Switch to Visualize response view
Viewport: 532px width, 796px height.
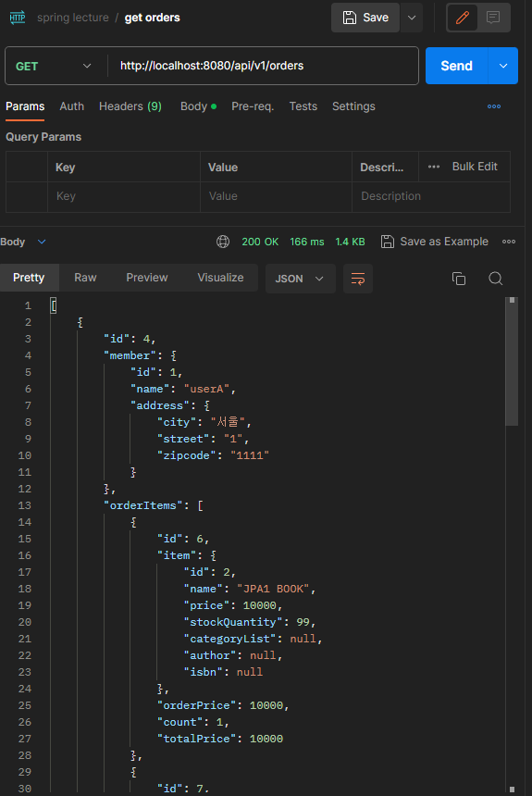pos(220,278)
